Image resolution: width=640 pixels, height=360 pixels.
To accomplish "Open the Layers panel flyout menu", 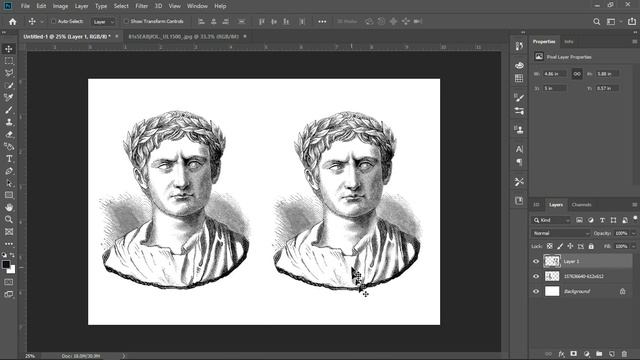I will [x=634, y=205].
